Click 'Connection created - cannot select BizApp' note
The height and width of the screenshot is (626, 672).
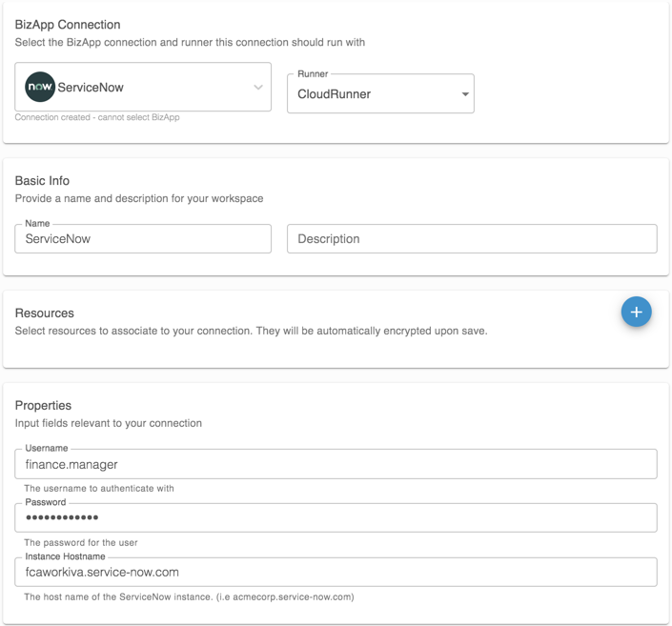(97, 117)
